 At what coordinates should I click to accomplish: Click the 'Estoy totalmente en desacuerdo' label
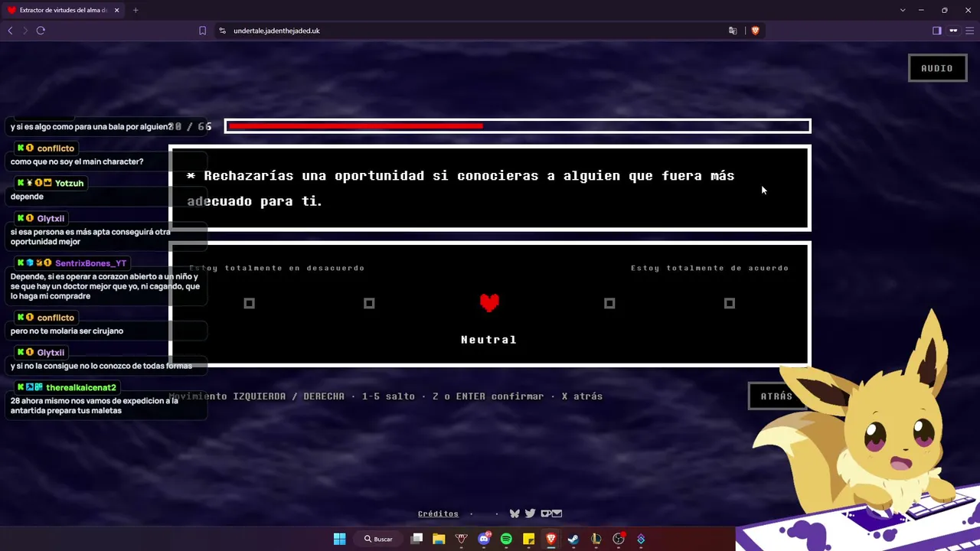point(277,268)
